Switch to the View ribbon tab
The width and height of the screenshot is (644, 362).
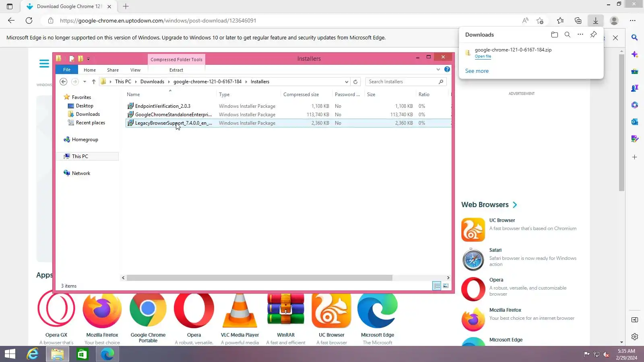click(135, 70)
